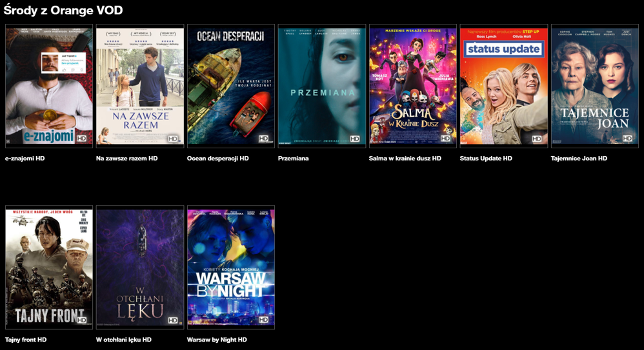Screen dimensions: 644x350
Task: Click the 'Tajny front HD' title
Action: [25, 340]
